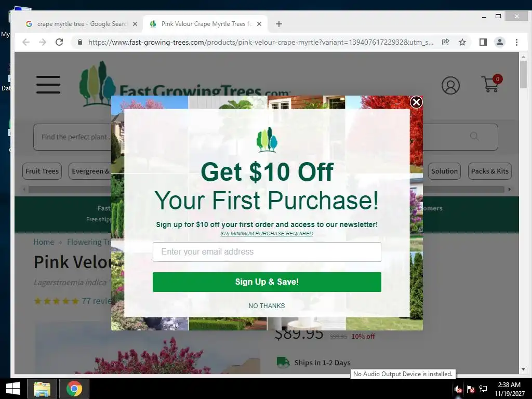
Task: Decline offer via NO THANKS link
Action: tap(267, 305)
